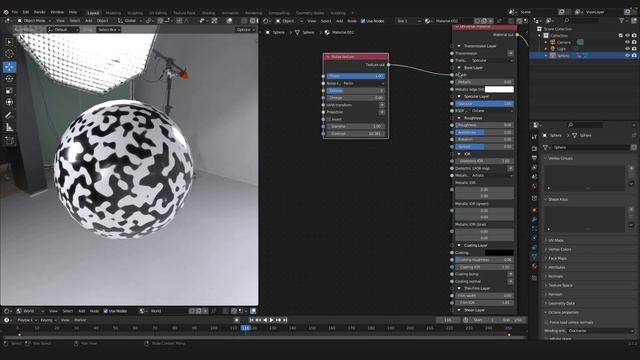Enable Force load vertex normals checkbox
This screenshot has width=640, height=360.
(x=546, y=322)
